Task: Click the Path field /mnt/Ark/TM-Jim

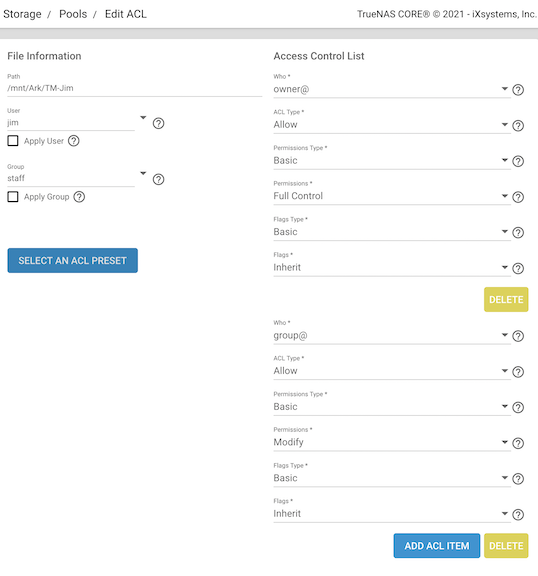Action: click(x=134, y=88)
